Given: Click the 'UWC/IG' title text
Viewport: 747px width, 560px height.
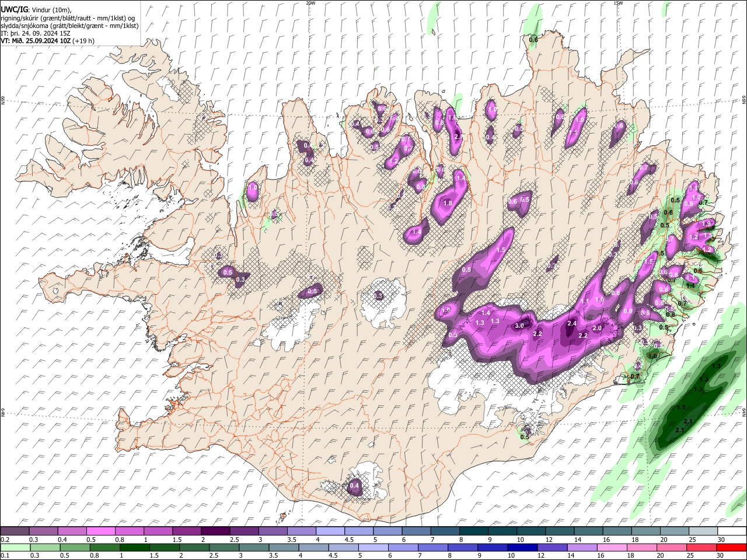Looking at the screenshot, I should coord(14,10).
